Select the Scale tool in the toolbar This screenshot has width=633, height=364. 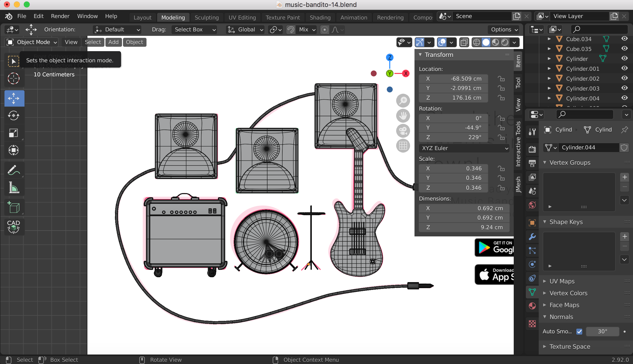tap(14, 133)
